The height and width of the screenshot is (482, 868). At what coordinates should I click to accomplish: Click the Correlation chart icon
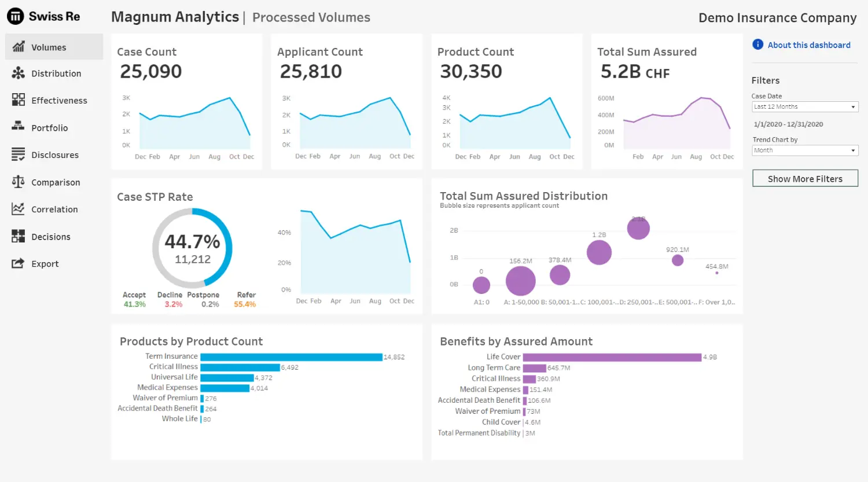16,209
